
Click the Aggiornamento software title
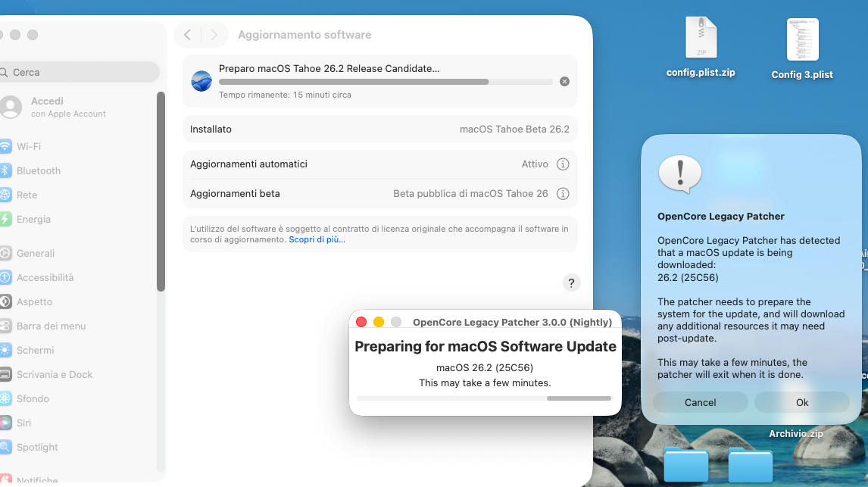(x=304, y=35)
